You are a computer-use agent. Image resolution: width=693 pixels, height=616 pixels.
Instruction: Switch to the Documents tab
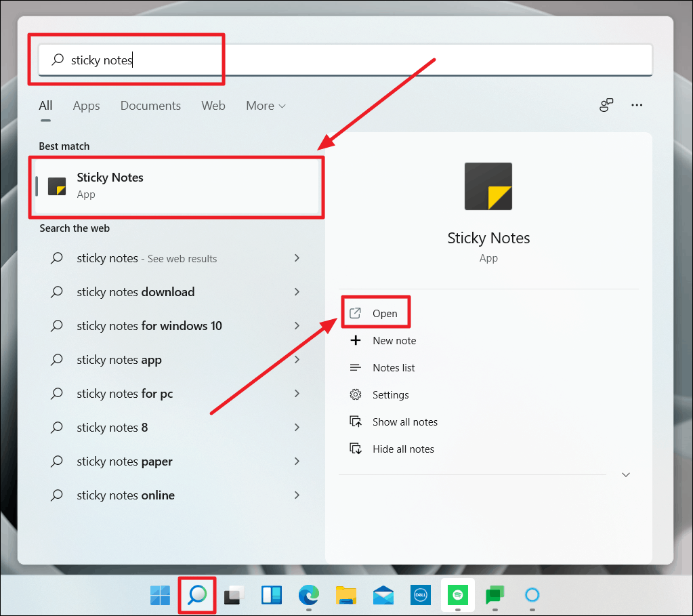click(x=150, y=106)
